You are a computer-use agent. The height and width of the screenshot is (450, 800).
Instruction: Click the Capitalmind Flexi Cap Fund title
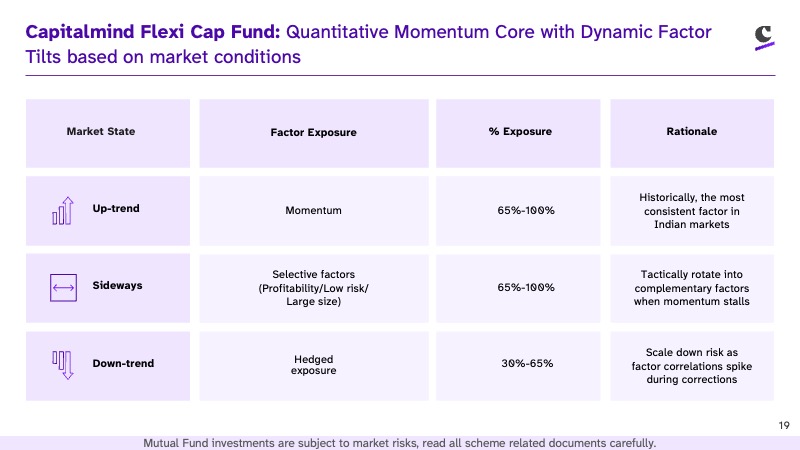coord(153,32)
